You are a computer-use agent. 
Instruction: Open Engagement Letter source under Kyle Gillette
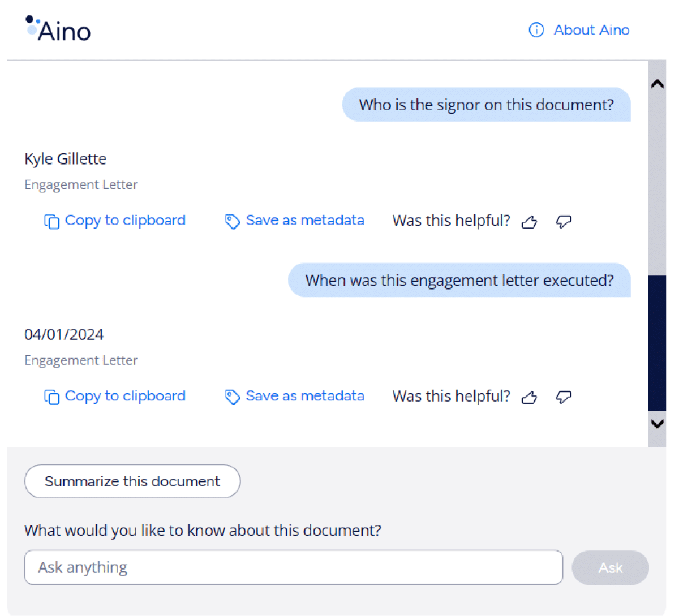[81, 185]
